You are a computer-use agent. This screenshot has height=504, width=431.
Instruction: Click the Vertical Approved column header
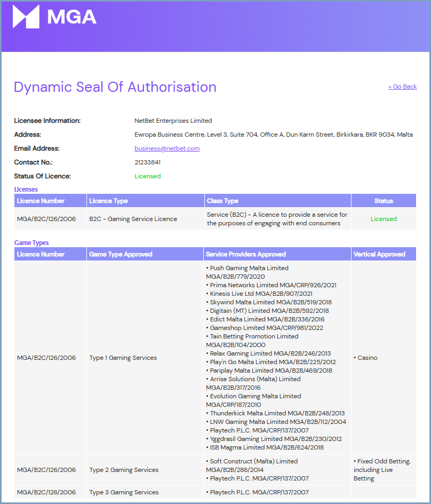(x=384, y=254)
